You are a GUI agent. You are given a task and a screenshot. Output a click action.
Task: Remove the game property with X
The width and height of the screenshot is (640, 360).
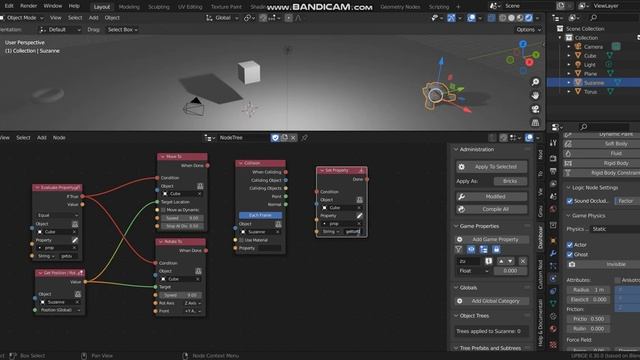522,261
